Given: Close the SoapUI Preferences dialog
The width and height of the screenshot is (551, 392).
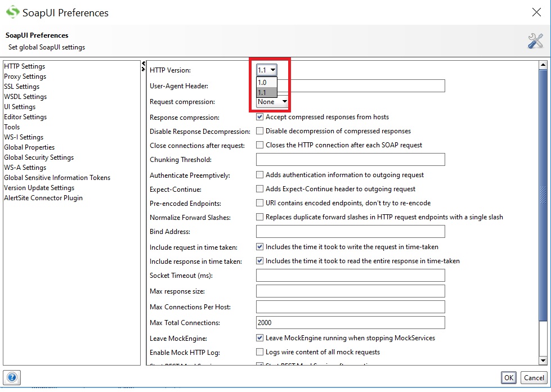Looking at the screenshot, I should coord(536,12).
